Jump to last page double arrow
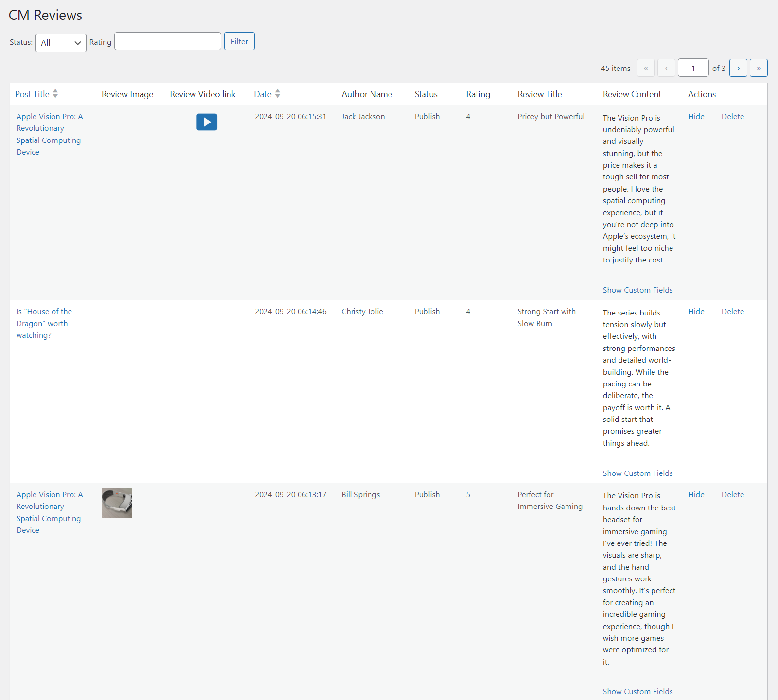The image size is (778, 700). point(759,68)
